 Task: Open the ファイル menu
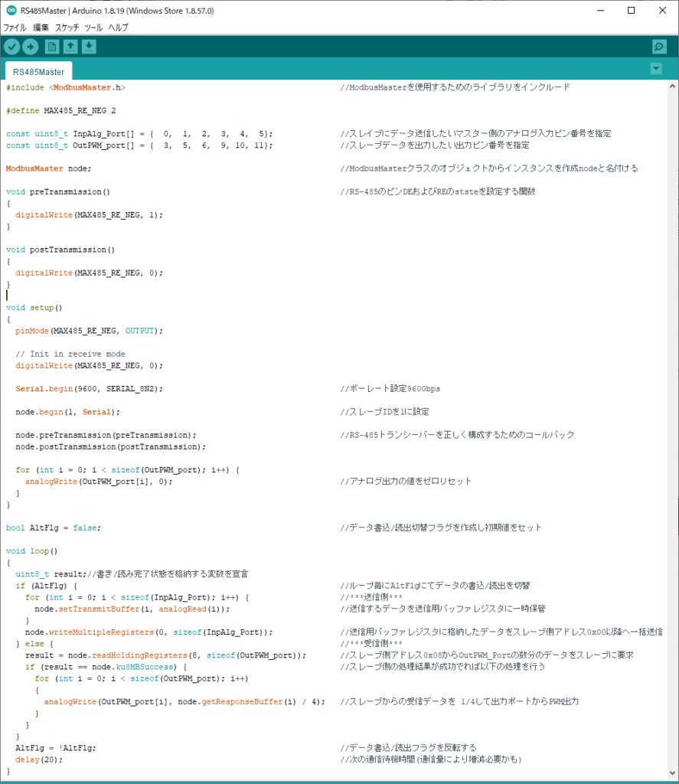[x=15, y=28]
